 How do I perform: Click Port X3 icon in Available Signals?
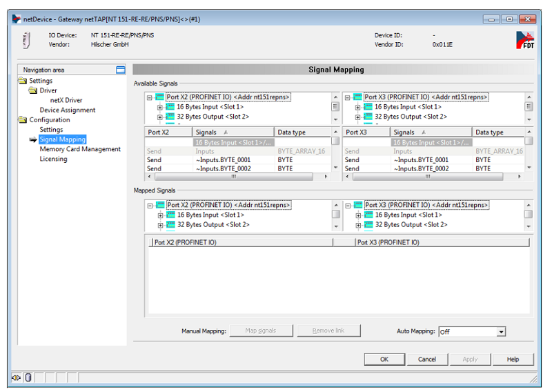357,97
